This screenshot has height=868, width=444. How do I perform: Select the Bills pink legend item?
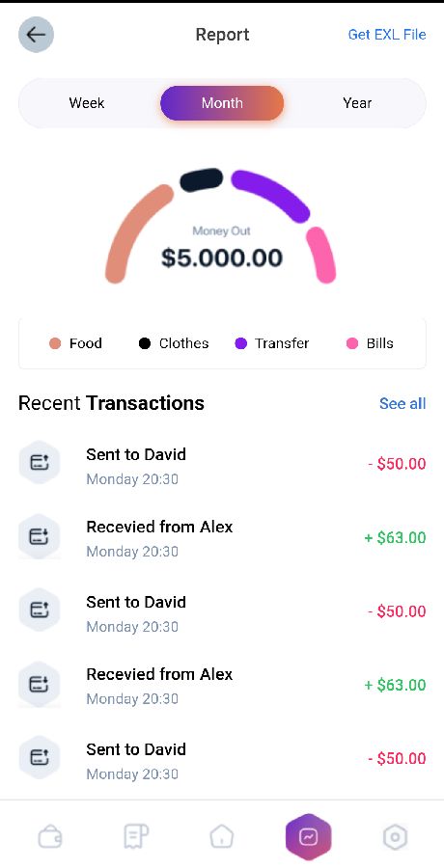pos(370,343)
